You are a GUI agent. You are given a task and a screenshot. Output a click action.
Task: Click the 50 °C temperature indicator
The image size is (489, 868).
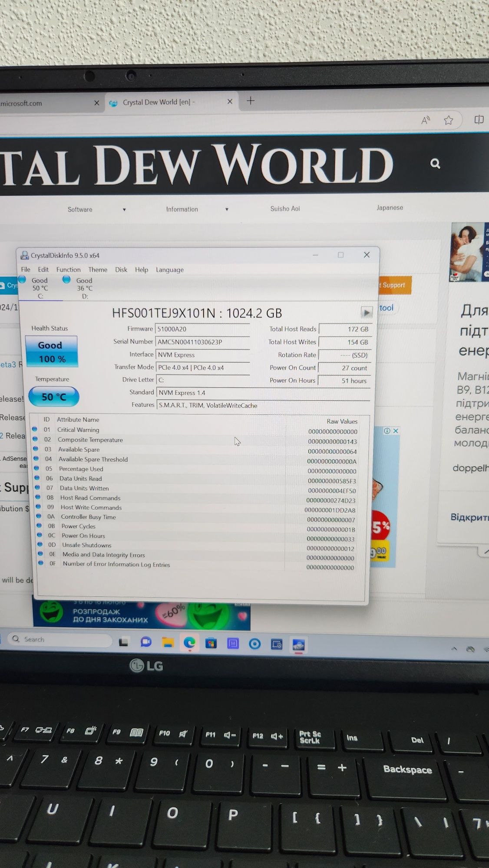pyautogui.click(x=54, y=397)
